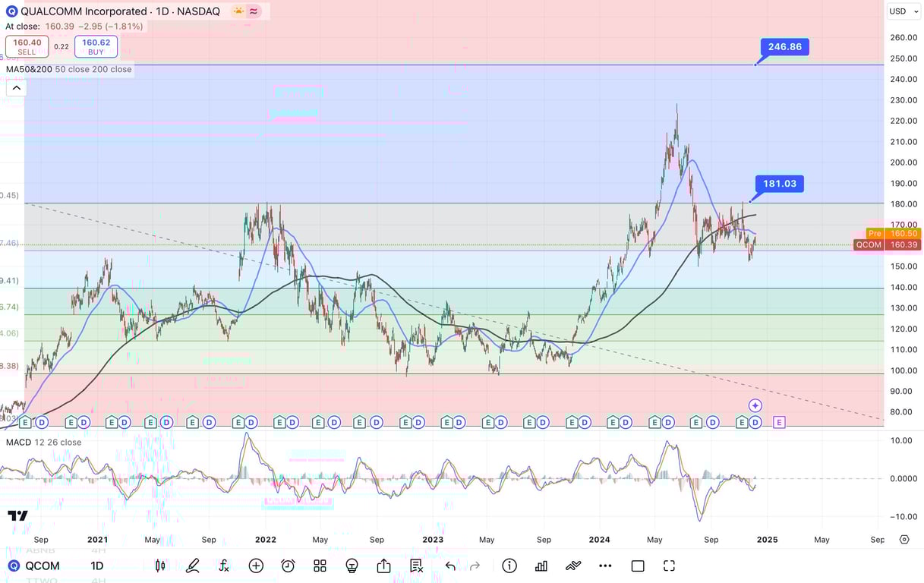This screenshot has width=924, height=583.
Task: Tap the lightbulb ideas icon
Action: click(x=352, y=566)
